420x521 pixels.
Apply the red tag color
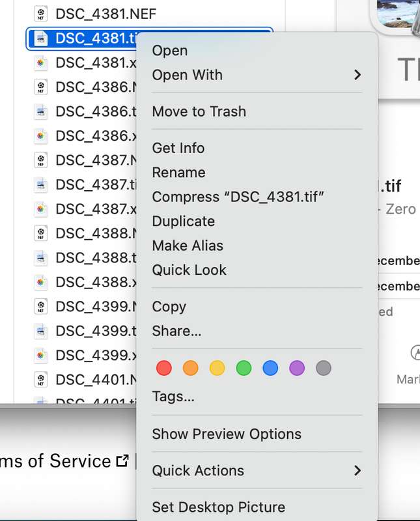coord(164,368)
